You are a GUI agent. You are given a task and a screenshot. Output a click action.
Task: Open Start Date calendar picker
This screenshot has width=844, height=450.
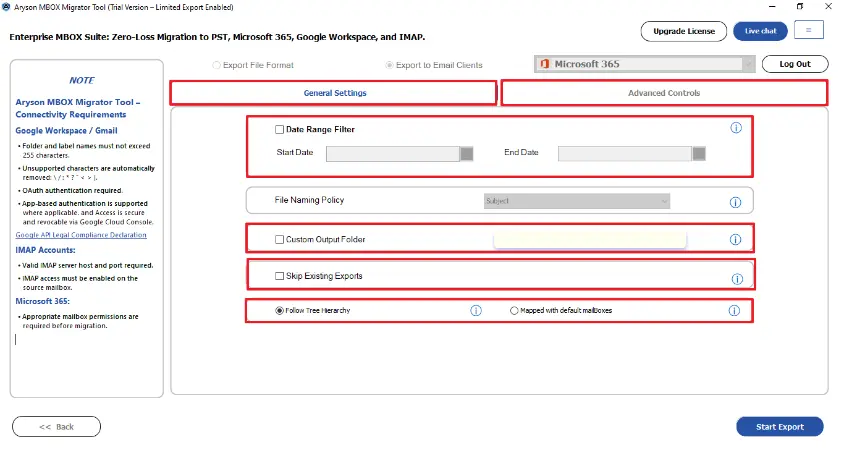467,153
